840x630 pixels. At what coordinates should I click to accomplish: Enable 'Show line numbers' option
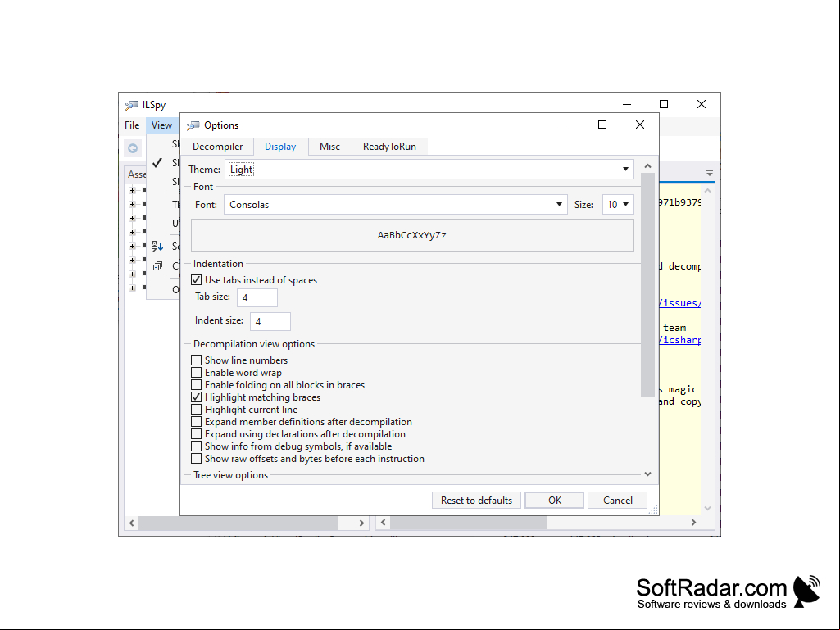tap(197, 360)
